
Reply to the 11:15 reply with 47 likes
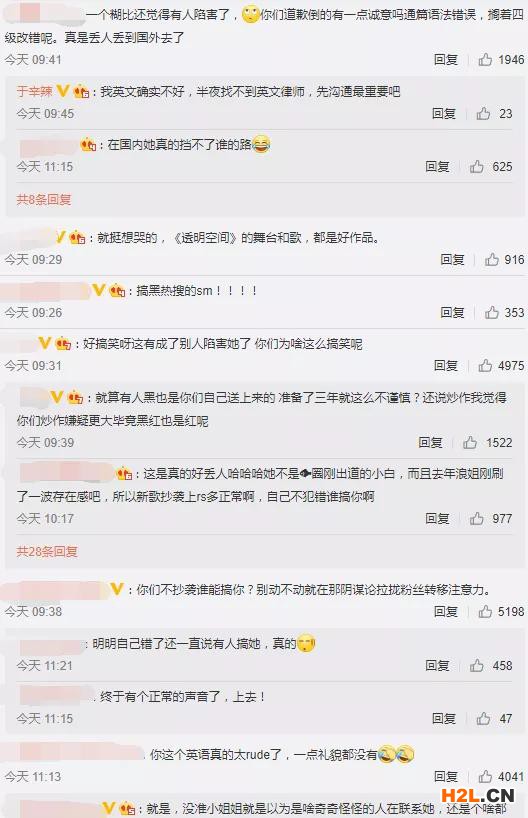coord(444,718)
